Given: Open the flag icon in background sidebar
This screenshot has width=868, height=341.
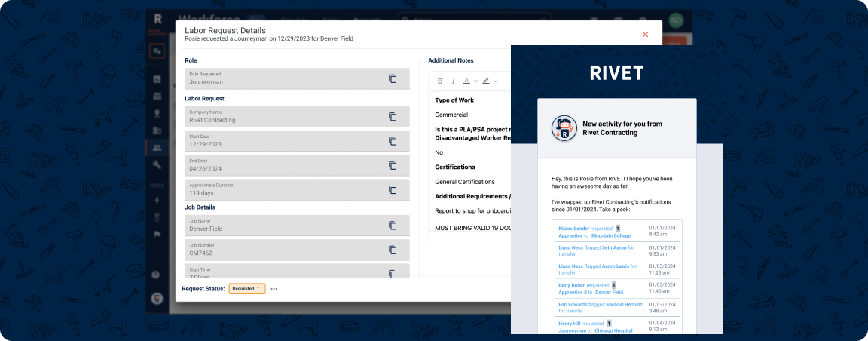Looking at the screenshot, I should [157, 234].
